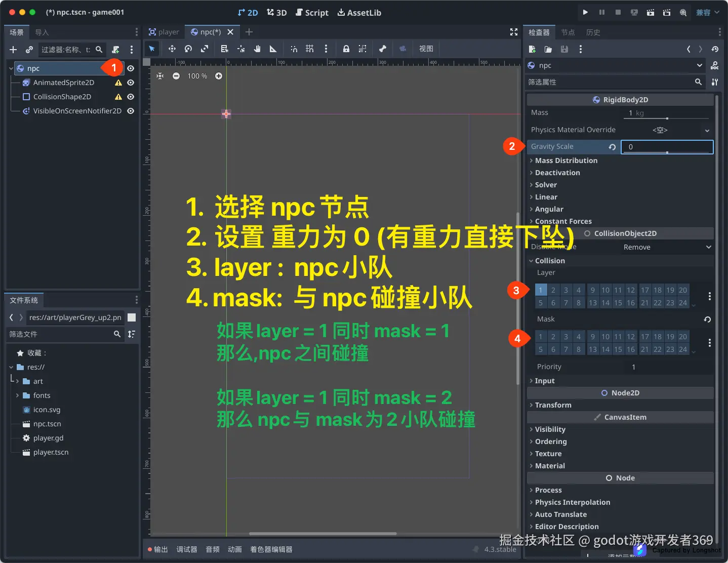The image size is (728, 563).
Task: Lock the selected node
Action: click(x=346, y=49)
